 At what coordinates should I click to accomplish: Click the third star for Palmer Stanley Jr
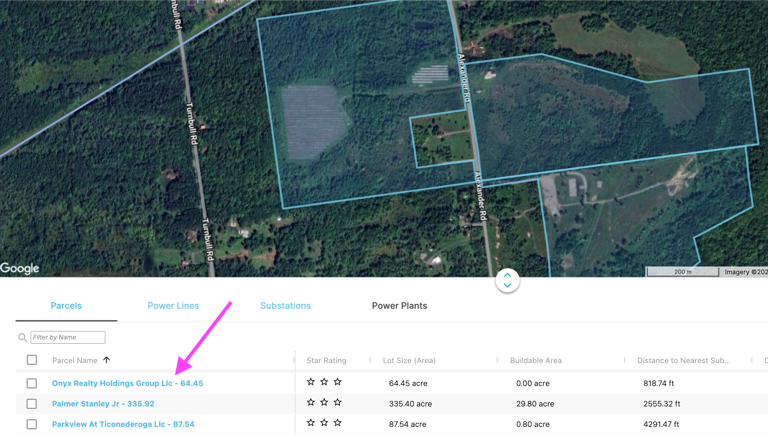pos(338,403)
